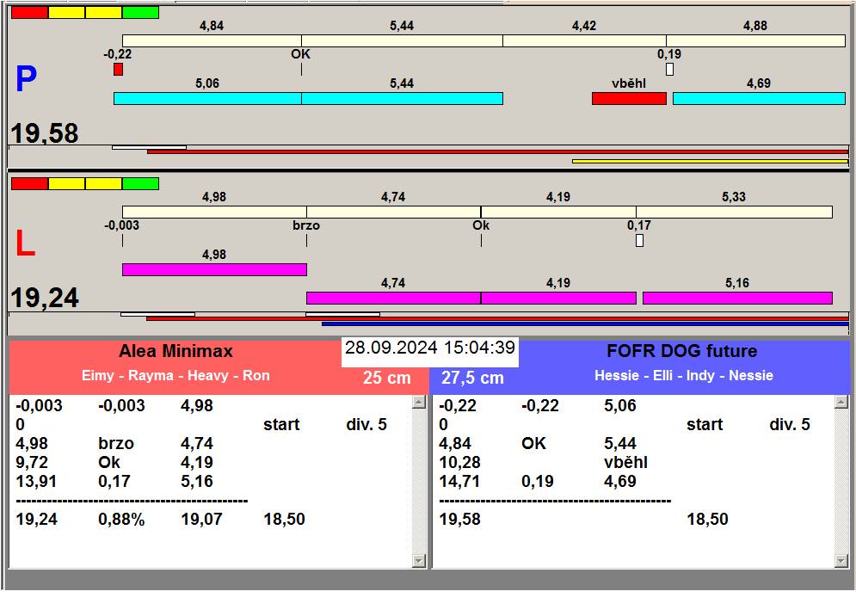
Task: Click the cyan bar labeled 4,69
Action: [759, 98]
